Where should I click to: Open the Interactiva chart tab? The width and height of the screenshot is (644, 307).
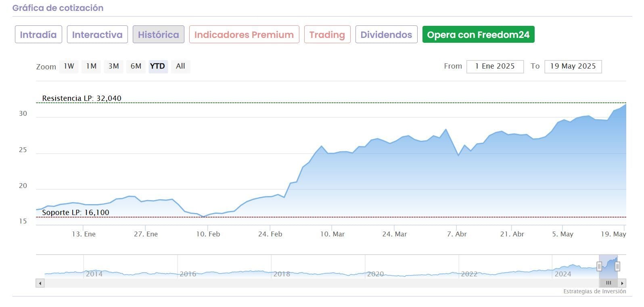97,35
